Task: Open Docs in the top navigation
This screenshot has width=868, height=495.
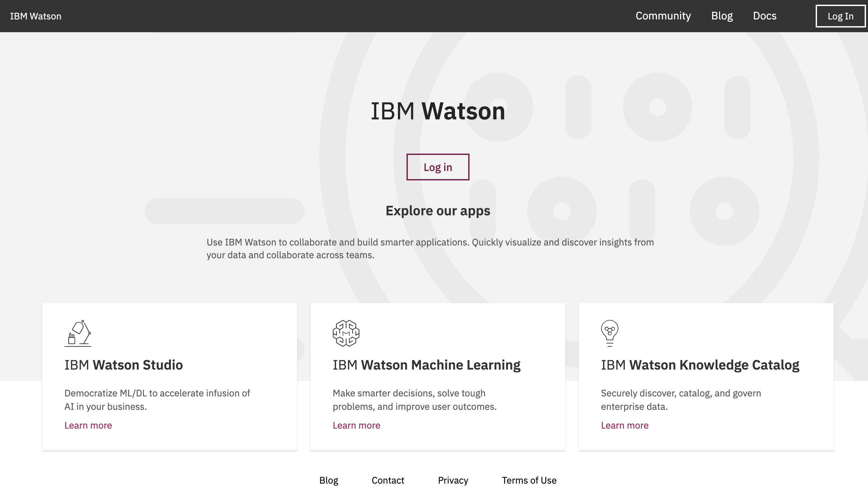Action: 764,16
